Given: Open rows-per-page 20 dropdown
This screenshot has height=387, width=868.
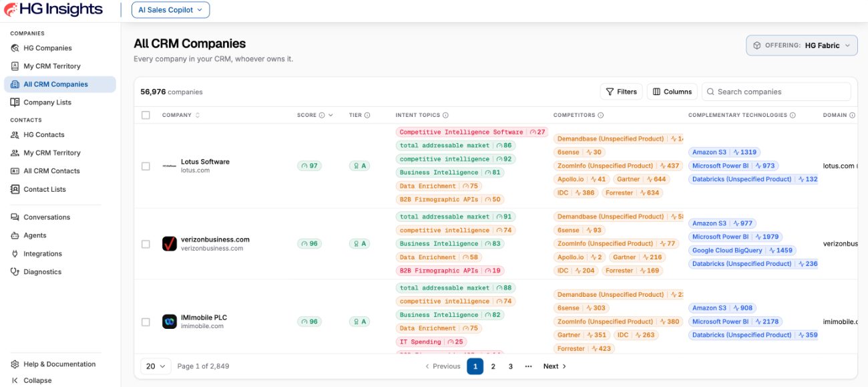Looking at the screenshot, I should (156, 366).
